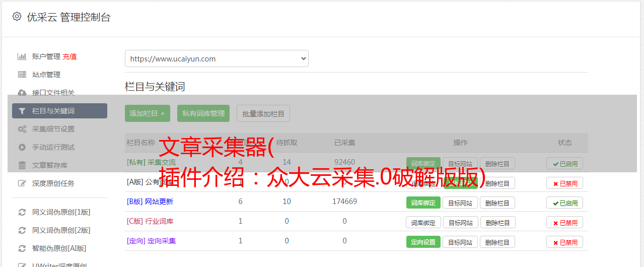Viewport: 644px width, 267px height.
Task: Click the 状态 column header
Action: [x=565, y=143]
